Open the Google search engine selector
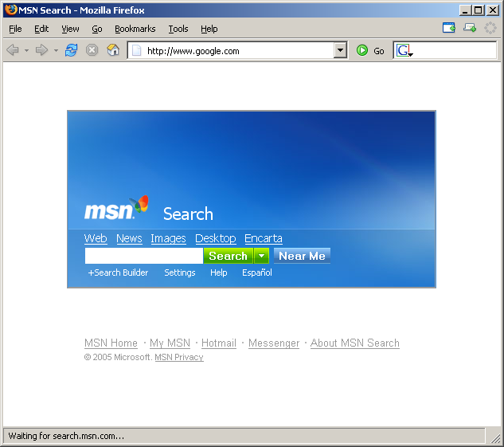504x447 pixels. point(404,50)
